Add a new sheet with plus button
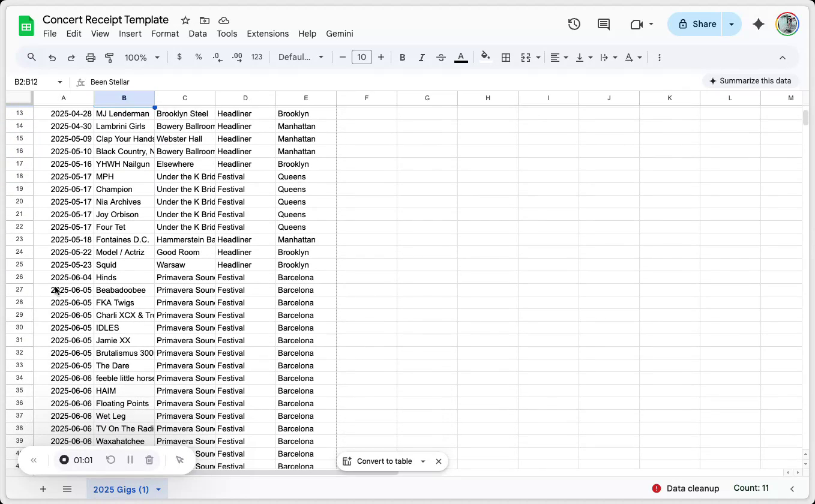 point(43,489)
